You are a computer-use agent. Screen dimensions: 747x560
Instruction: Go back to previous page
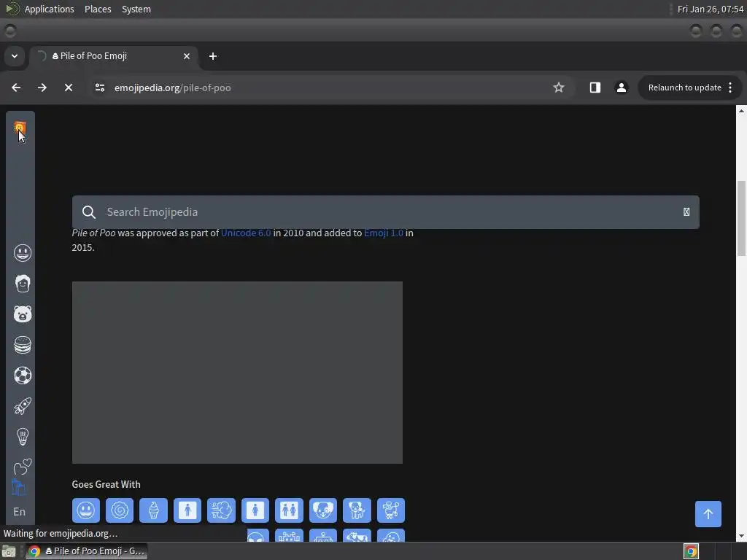16,87
